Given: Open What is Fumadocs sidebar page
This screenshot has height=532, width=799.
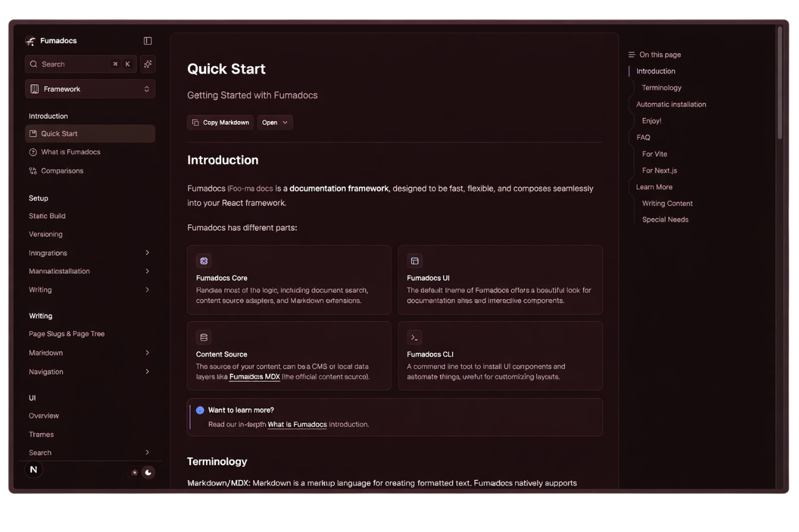Looking at the screenshot, I should pyautogui.click(x=71, y=152).
